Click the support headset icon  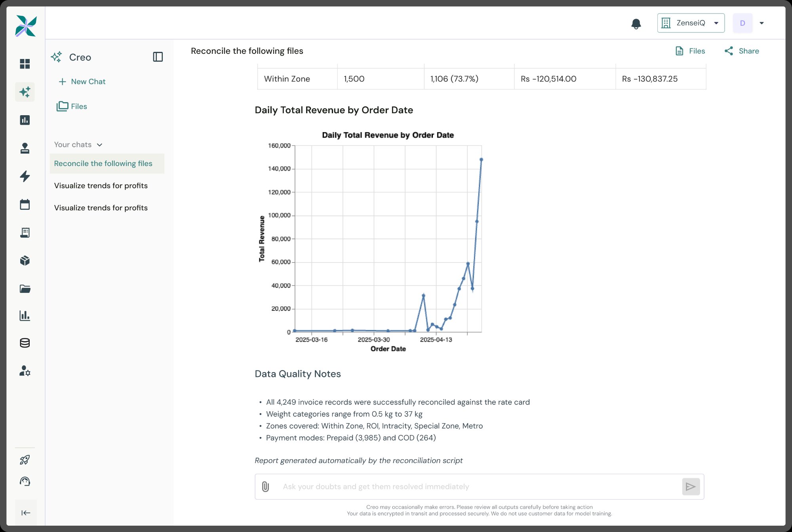[25, 481]
